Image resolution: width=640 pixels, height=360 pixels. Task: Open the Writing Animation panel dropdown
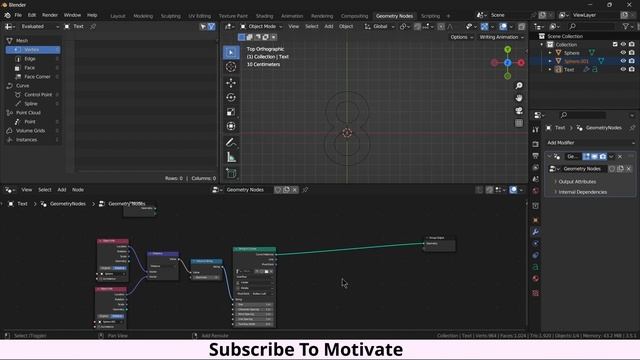pyautogui.click(x=501, y=37)
